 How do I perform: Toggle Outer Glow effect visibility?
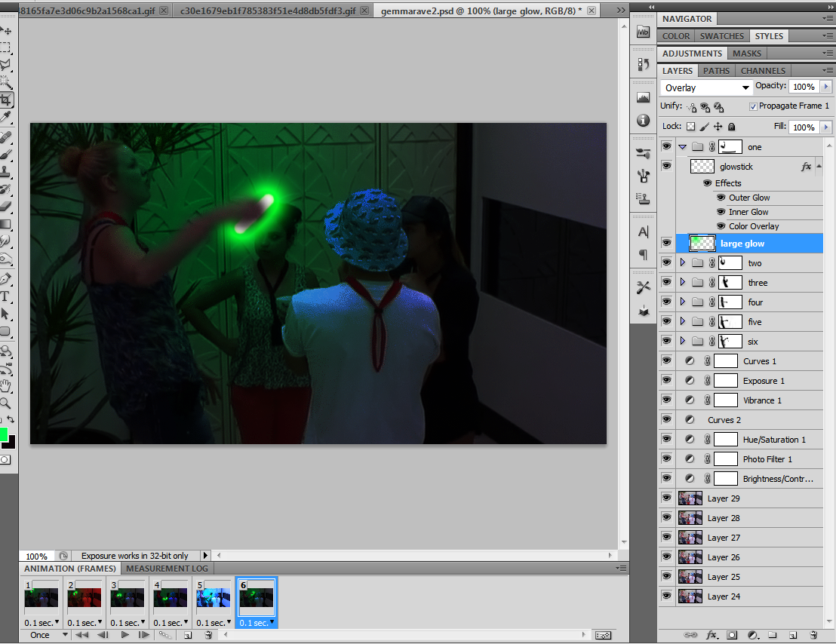point(721,198)
